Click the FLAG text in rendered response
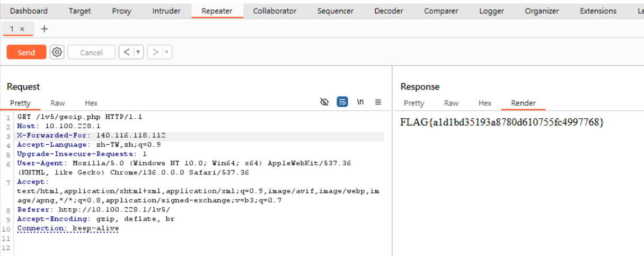The height and width of the screenshot is (256, 644). (502, 122)
